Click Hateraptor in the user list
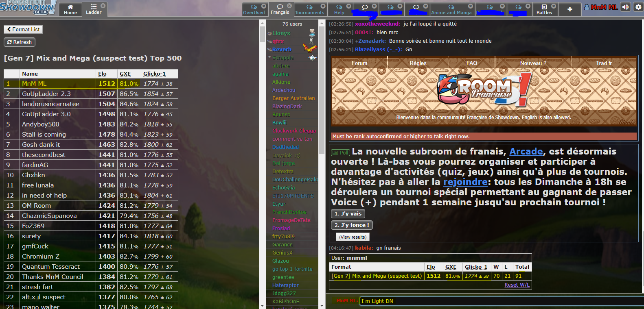 click(x=285, y=285)
